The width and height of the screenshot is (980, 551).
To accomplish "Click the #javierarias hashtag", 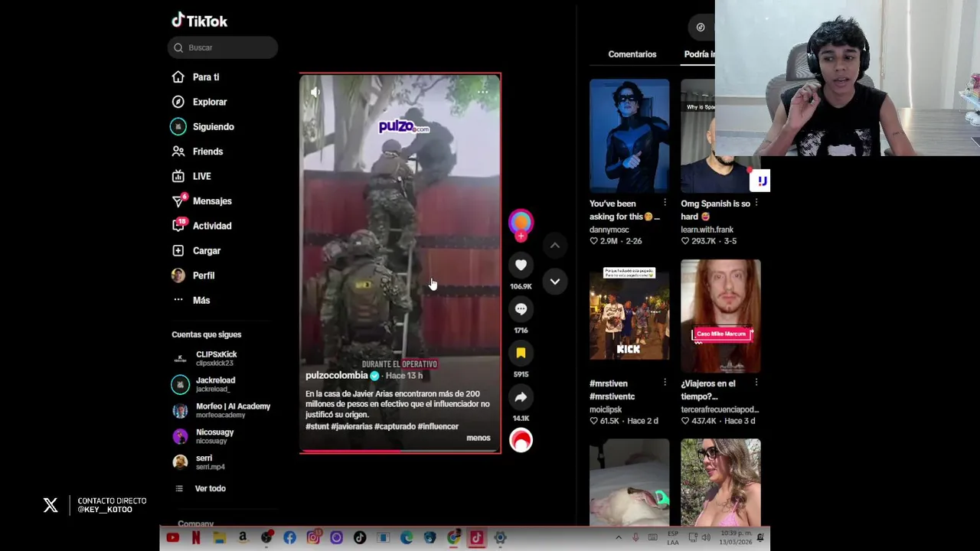I will click(x=351, y=426).
